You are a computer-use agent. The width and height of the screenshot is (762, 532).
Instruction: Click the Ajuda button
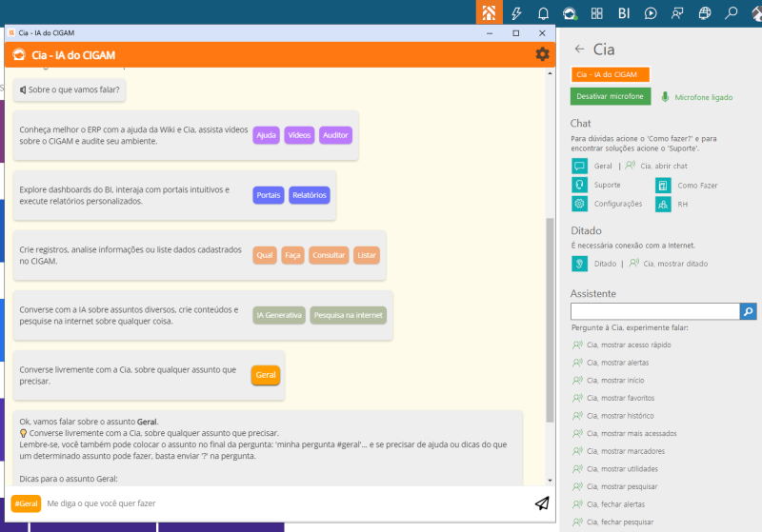pos(266,135)
